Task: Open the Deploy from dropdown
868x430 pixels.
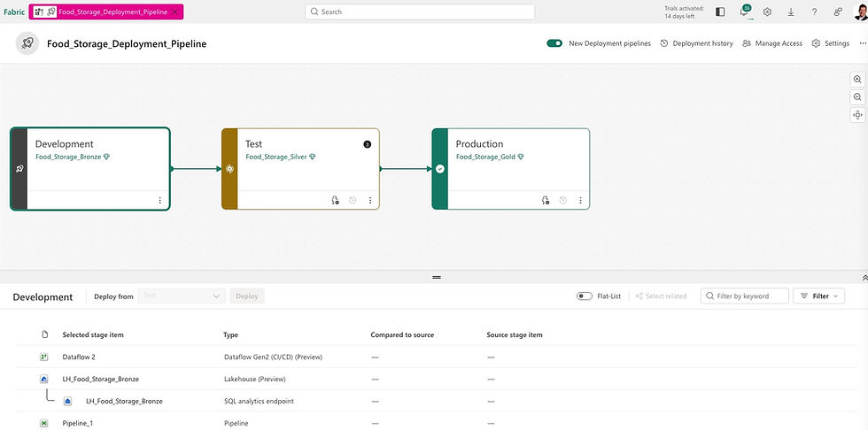Action: [x=182, y=296]
